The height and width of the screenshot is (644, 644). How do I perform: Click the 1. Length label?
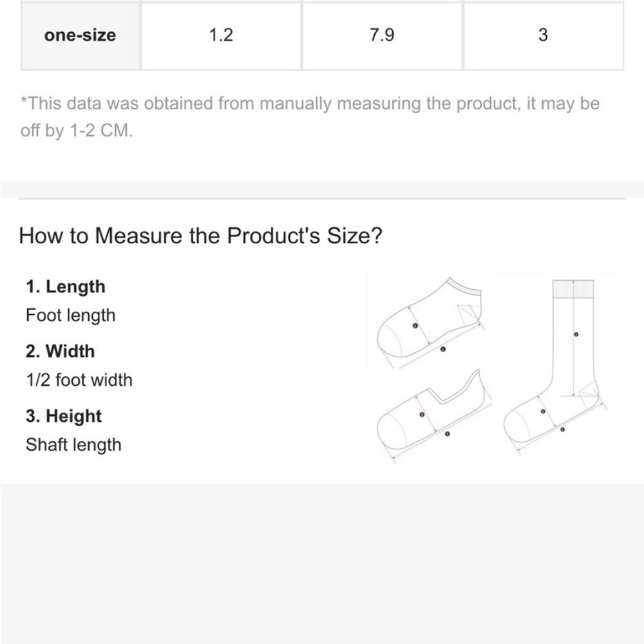point(66,287)
